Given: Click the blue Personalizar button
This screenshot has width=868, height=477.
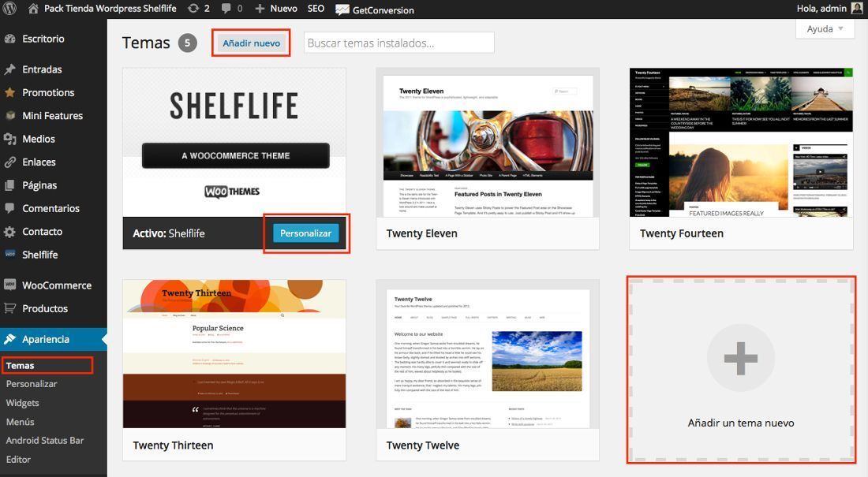Looking at the screenshot, I should pyautogui.click(x=305, y=233).
